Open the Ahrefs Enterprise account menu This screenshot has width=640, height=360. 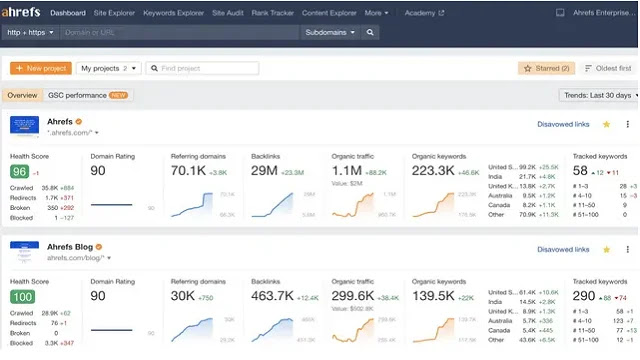(x=604, y=13)
